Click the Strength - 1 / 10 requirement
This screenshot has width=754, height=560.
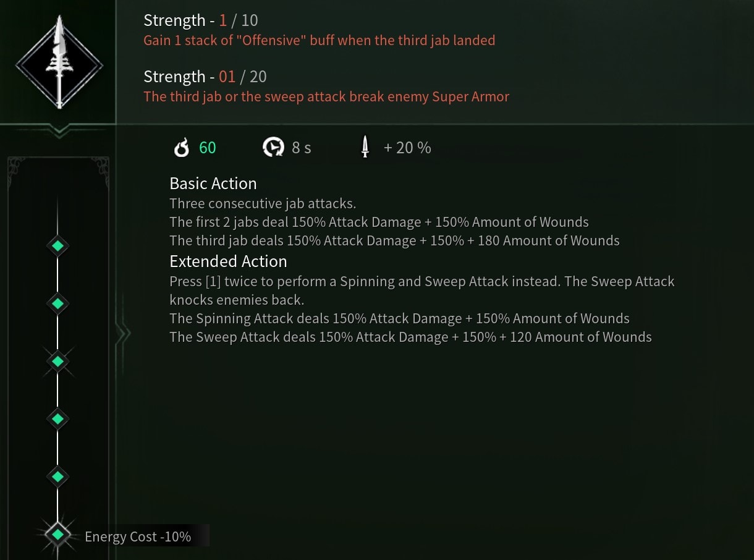click(201, 20)
